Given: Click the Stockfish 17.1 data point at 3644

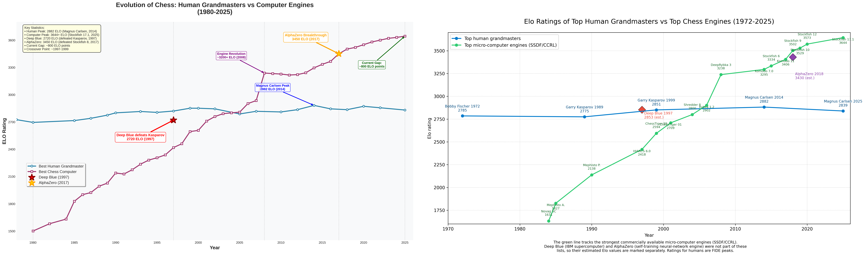Looking at the screenshot, I should point(843,38).
